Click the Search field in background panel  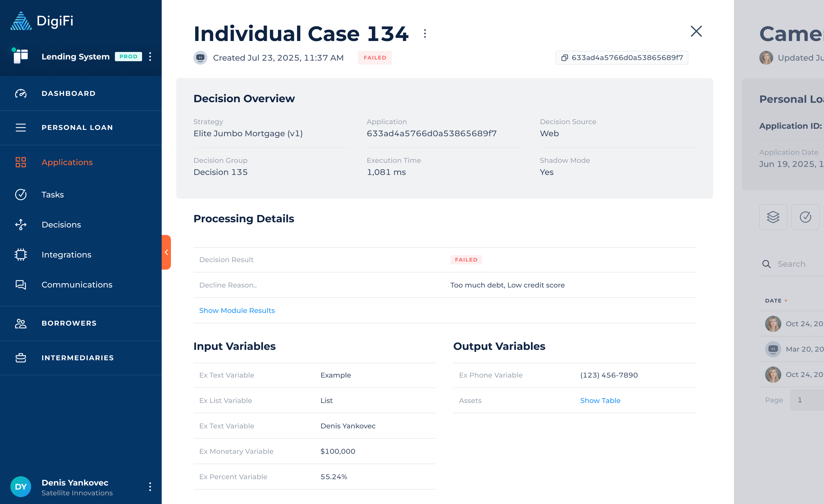click(796, 264)
